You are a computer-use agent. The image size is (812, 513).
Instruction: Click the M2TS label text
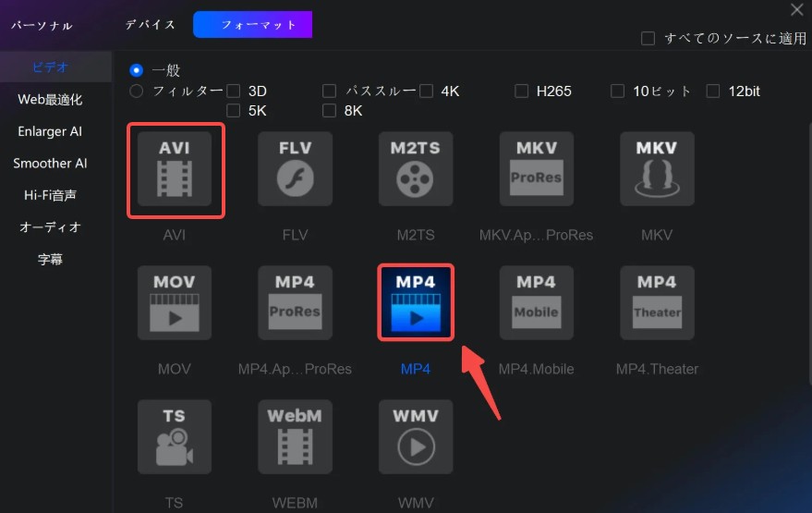coord(416,236)
